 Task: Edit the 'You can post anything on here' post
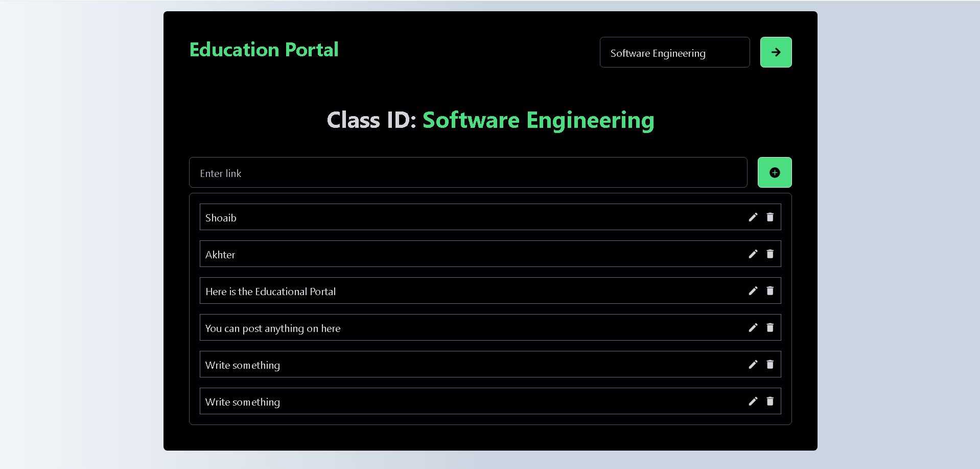coord(753,327)
